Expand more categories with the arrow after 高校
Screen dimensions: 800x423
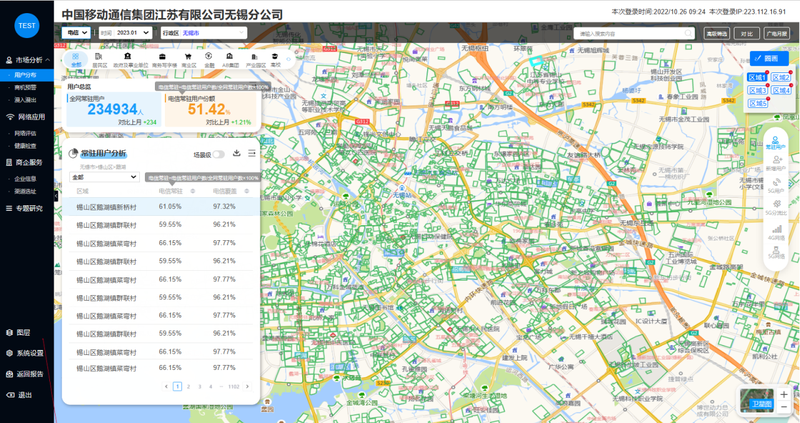(288, 59)
